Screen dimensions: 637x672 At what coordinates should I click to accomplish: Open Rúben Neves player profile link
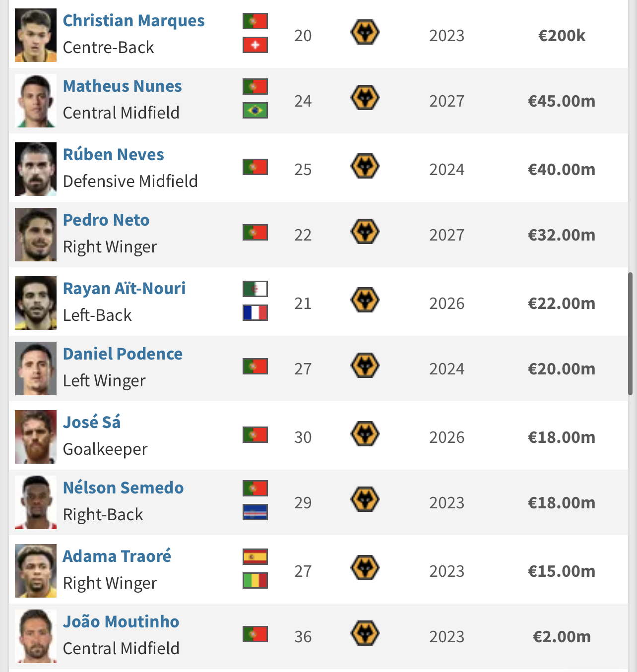113,155
